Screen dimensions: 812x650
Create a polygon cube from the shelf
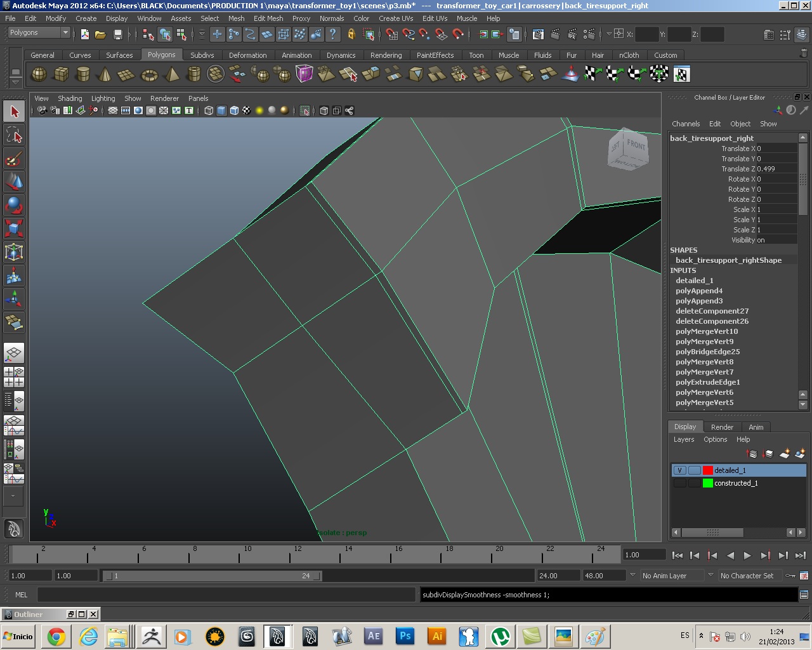click(x=61, y=75)
